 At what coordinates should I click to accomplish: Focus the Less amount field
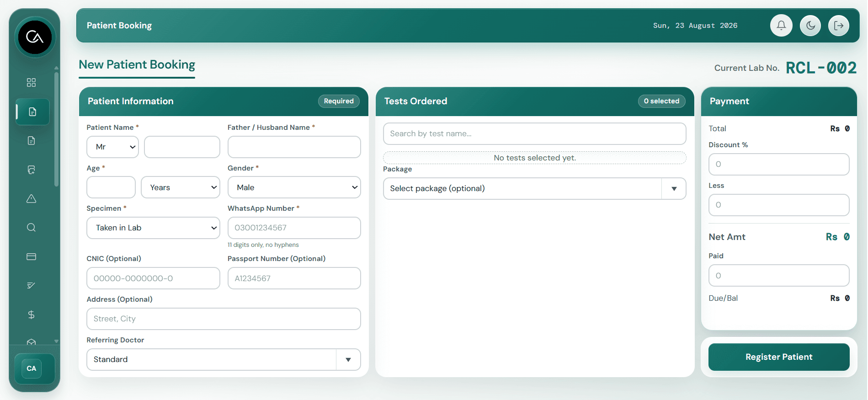point(779,205)
